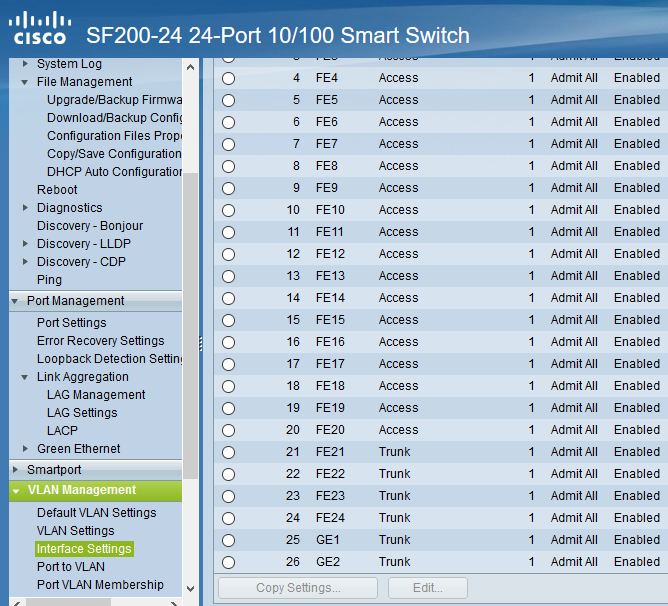Click the sidebar horizontal scroll left arrow
Viewport: 668px width, 606px height.
(17, 603)
